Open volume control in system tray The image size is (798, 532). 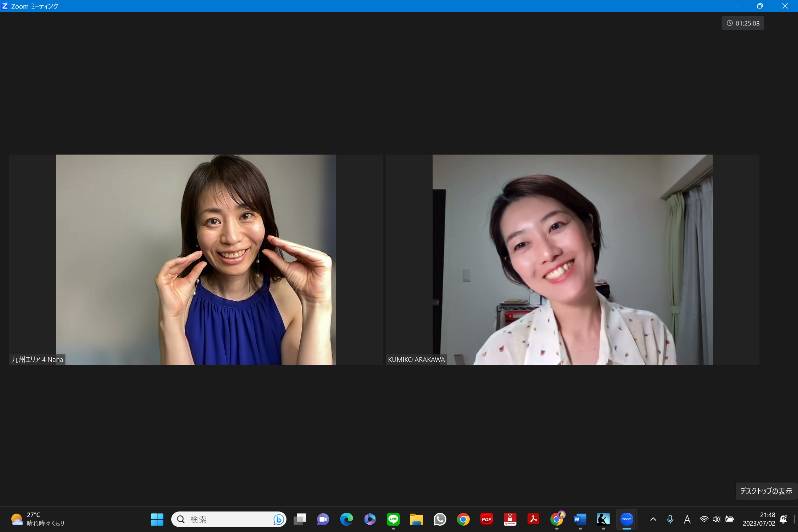[716, 519]
